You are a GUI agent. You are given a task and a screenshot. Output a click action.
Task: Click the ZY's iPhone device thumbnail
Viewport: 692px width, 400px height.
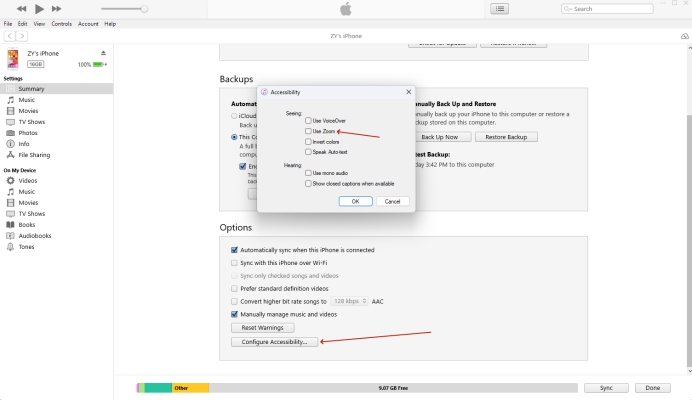pos(13,59)
